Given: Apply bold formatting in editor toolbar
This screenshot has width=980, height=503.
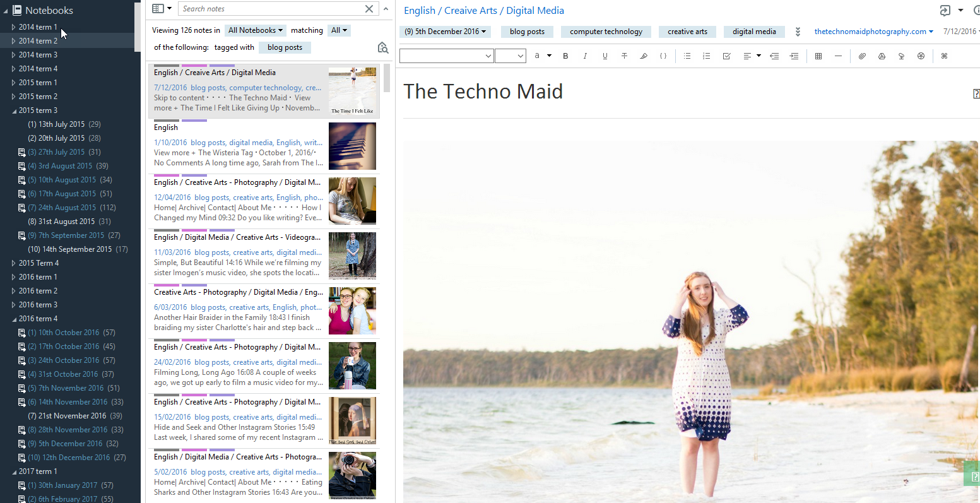Looking at the screenshot, I should pos(565,56).
